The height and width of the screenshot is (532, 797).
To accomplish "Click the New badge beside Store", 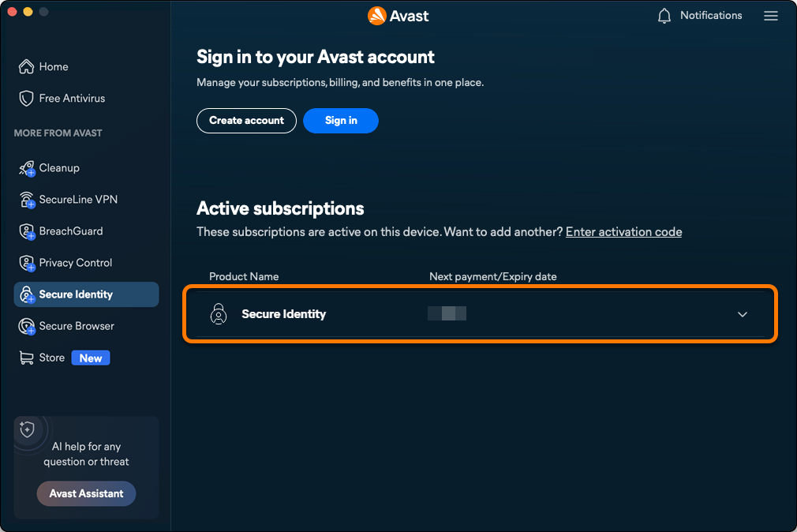I will point(91,358).
